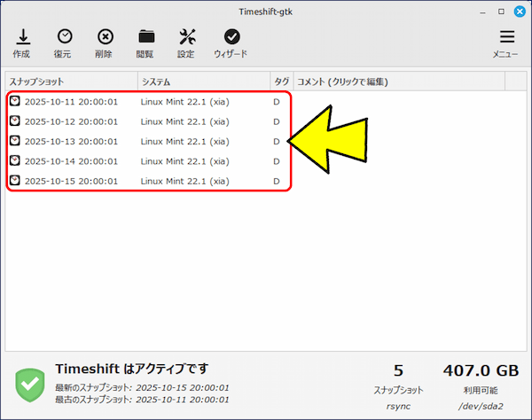
Task: Open the メニュー hamburger menu
Action: pyautogui.click(x=506, y=37)
